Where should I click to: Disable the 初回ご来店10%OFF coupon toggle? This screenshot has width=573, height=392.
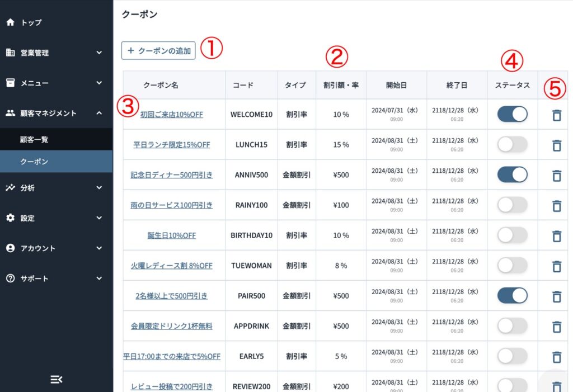[x=512, y=115]
